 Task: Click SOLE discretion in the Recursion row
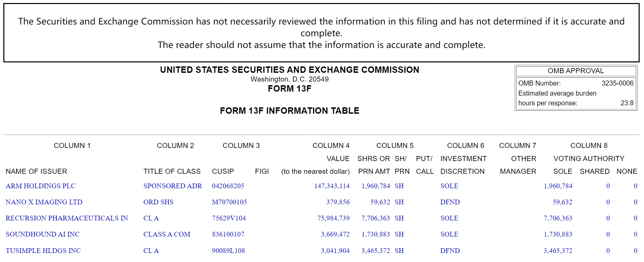point(449,218)
